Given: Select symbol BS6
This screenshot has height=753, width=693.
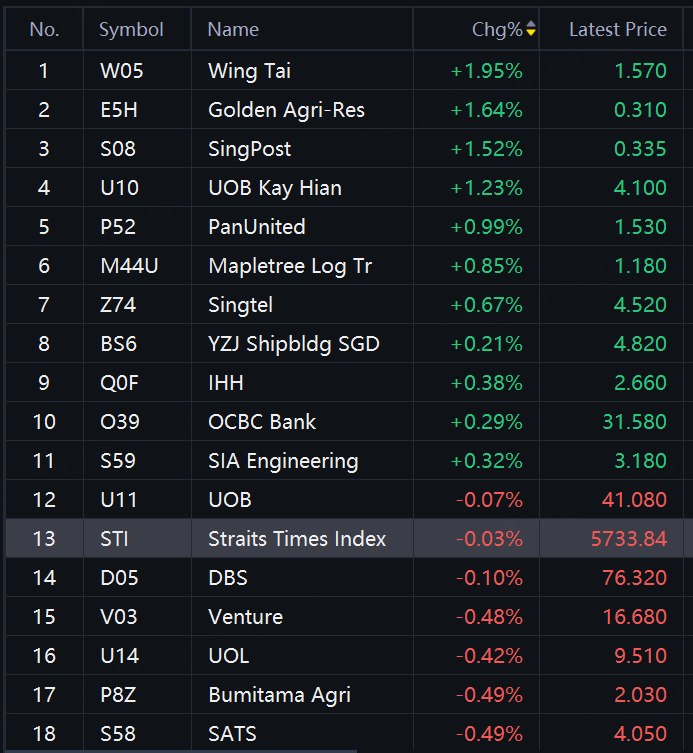Looking at the screenshot, I should tap(118, 344).
